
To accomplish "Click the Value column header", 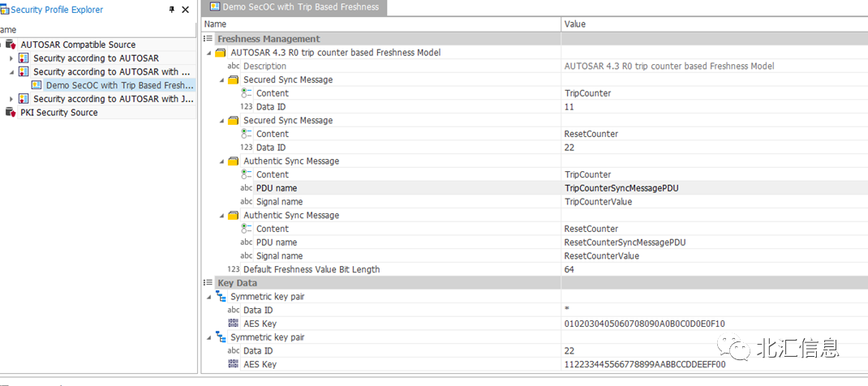I will point(574,24).
